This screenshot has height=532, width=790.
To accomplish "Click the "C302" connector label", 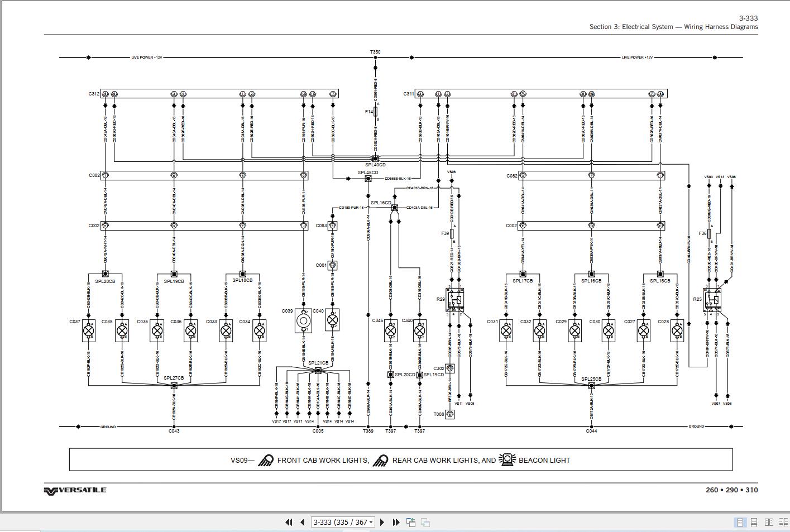I will [439, 368].
